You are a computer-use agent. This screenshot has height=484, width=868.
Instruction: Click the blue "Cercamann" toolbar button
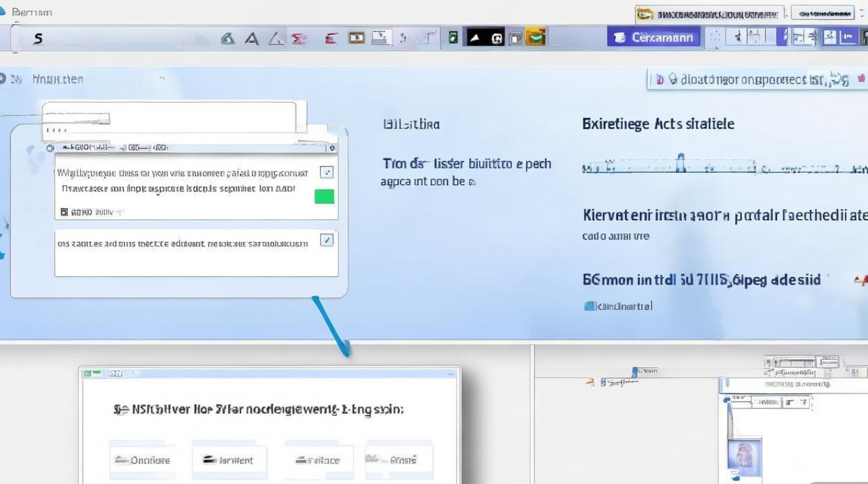pyautogui.click(x=654, y=37)
